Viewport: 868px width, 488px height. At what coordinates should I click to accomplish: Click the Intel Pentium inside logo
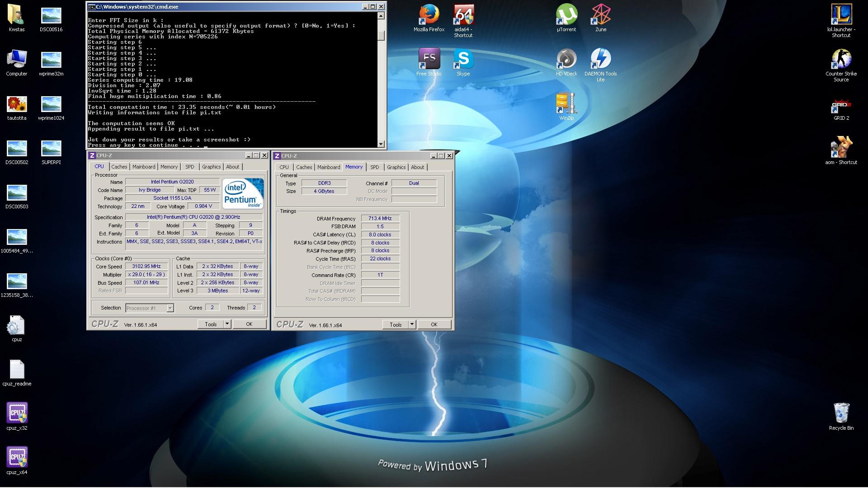[x=243, y=194]
